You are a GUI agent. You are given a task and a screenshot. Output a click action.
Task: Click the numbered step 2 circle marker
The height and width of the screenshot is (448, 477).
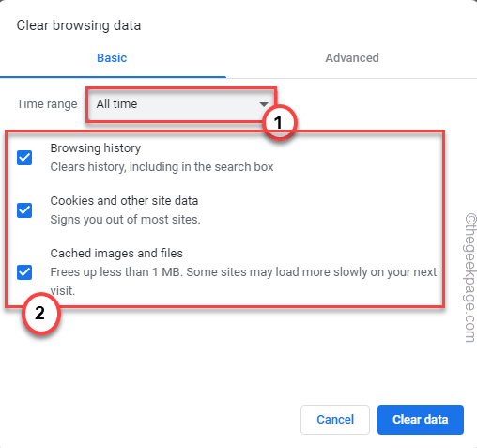[40, 313]
